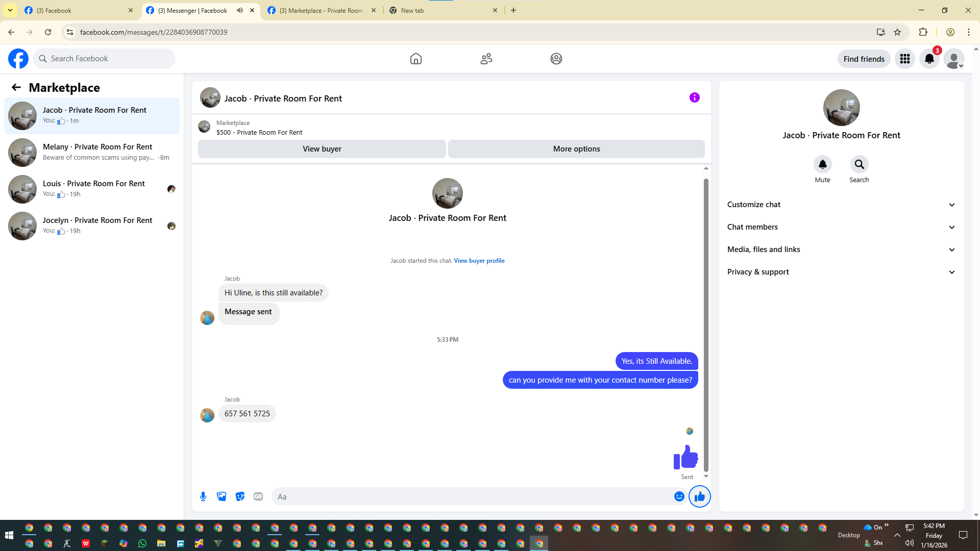Screen dimensions: 980x551
Task: Open the notifications bell
Action: tap(929, 59)
